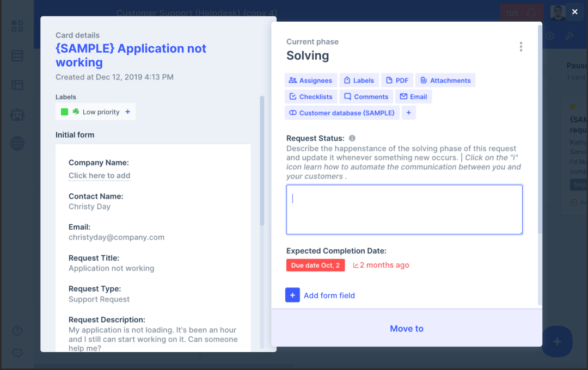
Task: Open the Assignees option
Action: (310, 81)
